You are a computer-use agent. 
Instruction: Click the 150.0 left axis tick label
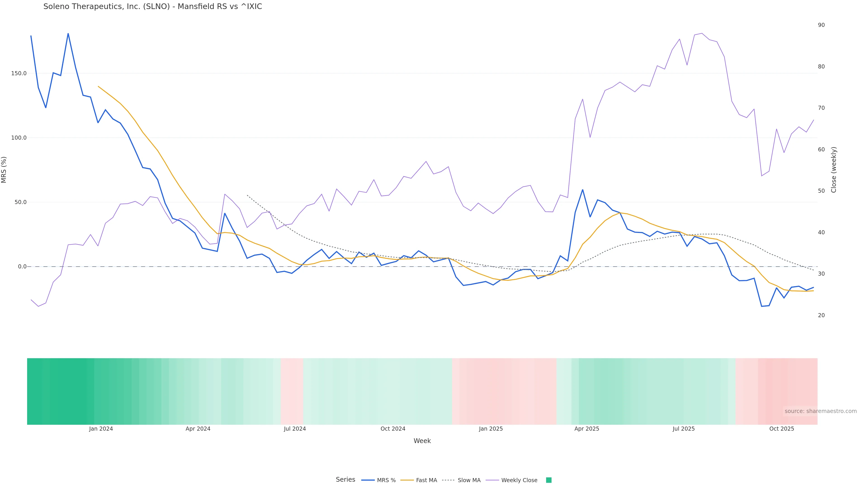[x=19, y=73]
